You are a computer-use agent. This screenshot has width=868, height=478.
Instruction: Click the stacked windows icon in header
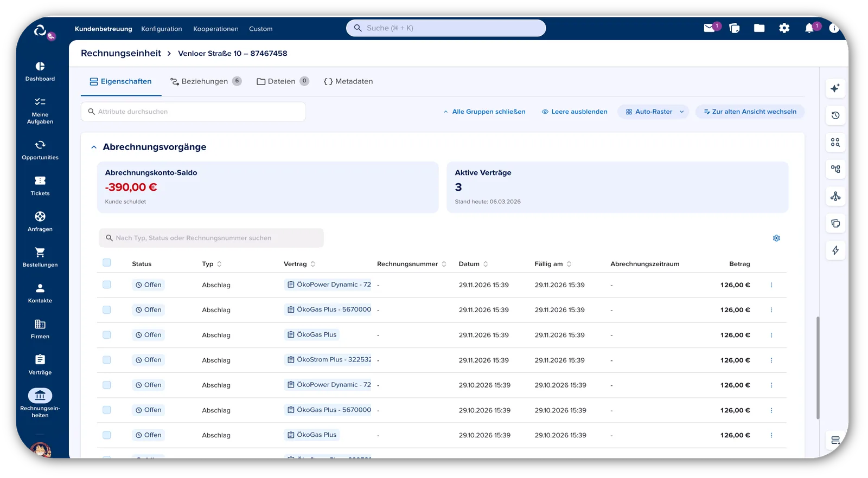[735, 28]
